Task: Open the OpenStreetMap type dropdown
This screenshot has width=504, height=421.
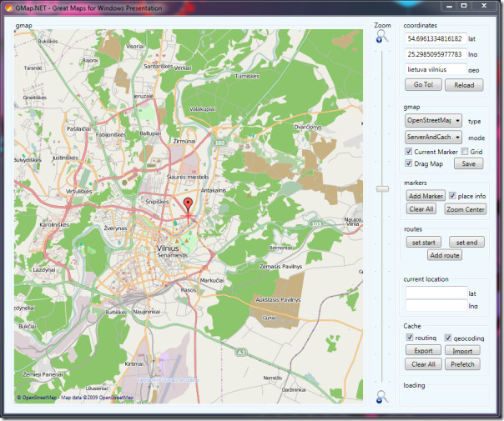Action: [x=433, y=120]
